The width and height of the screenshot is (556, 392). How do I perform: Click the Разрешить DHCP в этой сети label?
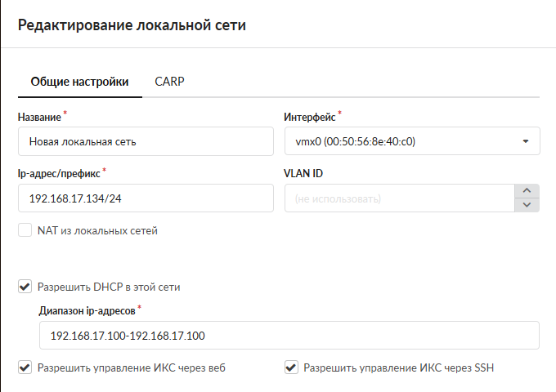click(109, 287)
